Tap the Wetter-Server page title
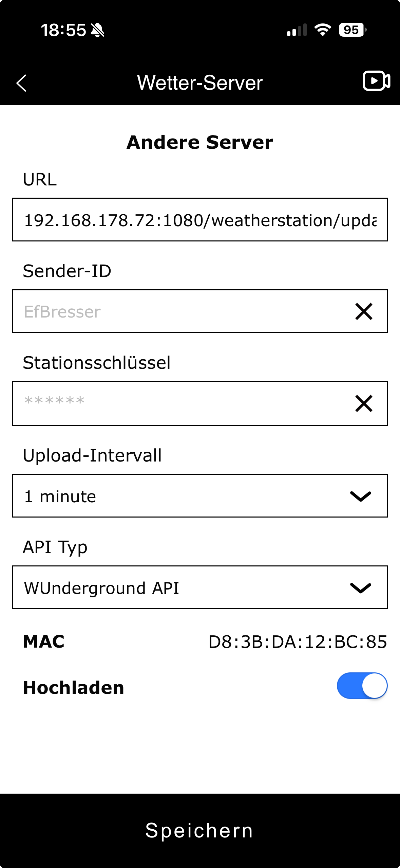400x868 pixels. (200, 83)
